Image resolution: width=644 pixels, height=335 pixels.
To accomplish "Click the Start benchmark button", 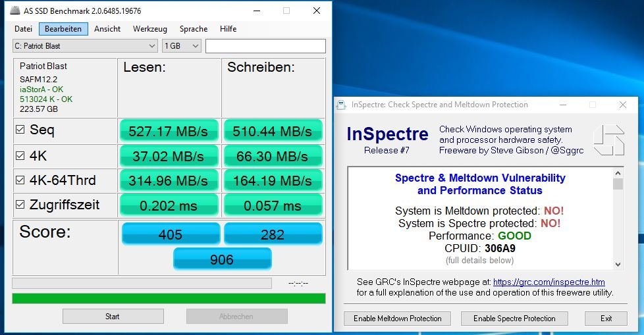I will pyautogui.click(x=113, y=317).
